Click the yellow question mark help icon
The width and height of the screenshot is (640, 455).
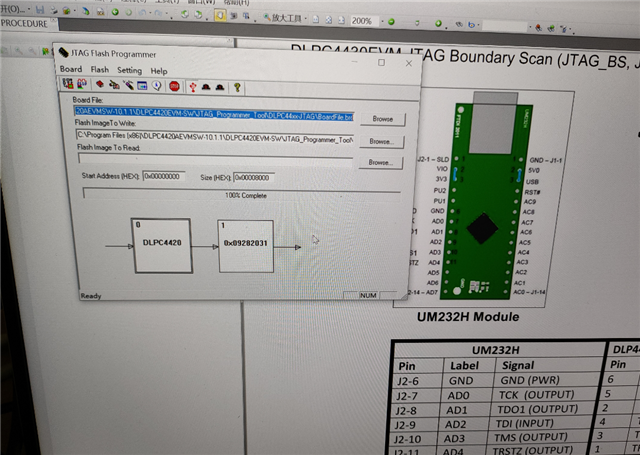click(x=237, y=87)
